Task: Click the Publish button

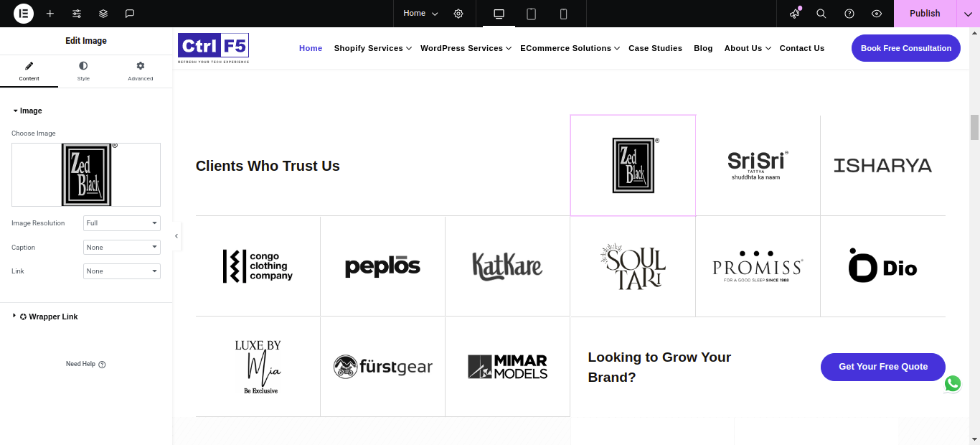Action: 925,14
